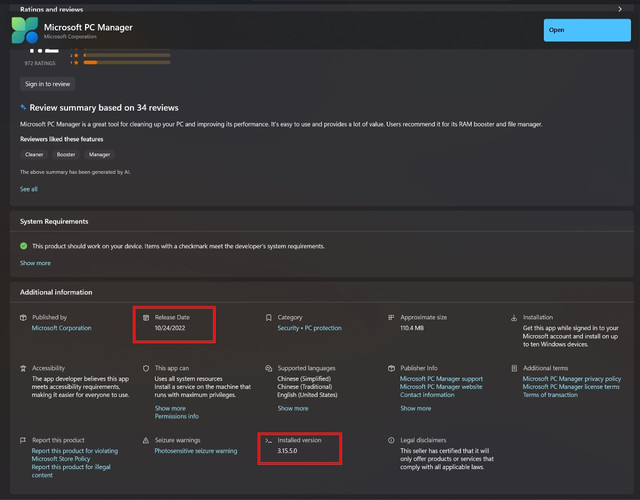
Task: Click Sign in to review button
Action: click(47, 84)
